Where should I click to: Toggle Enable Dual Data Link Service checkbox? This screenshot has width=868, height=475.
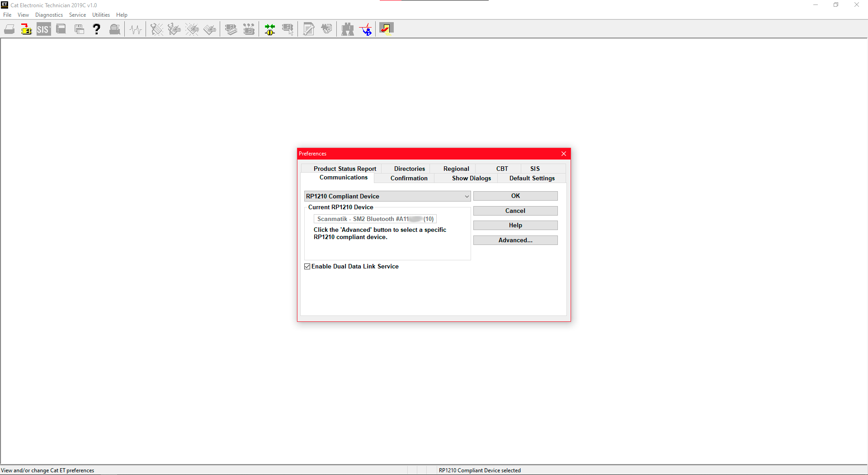pyautogui.click(x=307, y=267)
